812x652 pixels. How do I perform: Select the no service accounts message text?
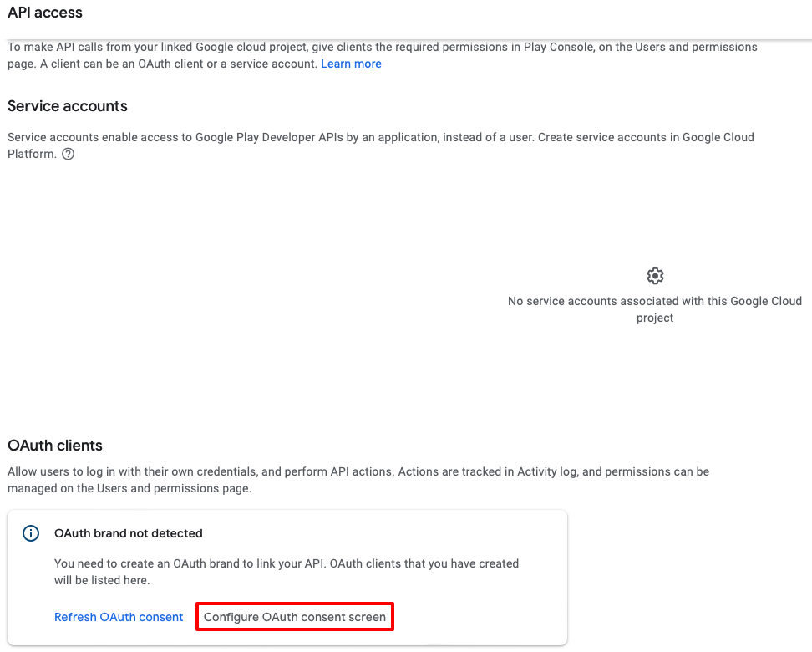pos(655,309)
